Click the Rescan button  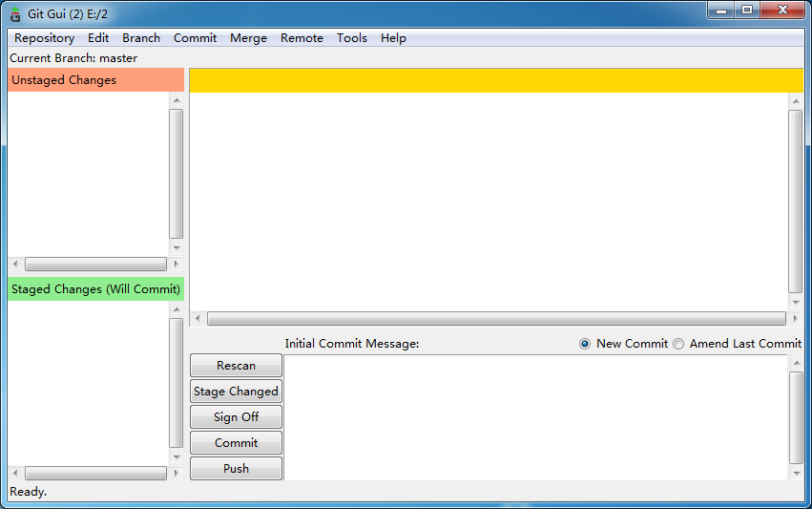tap(236, 366)
